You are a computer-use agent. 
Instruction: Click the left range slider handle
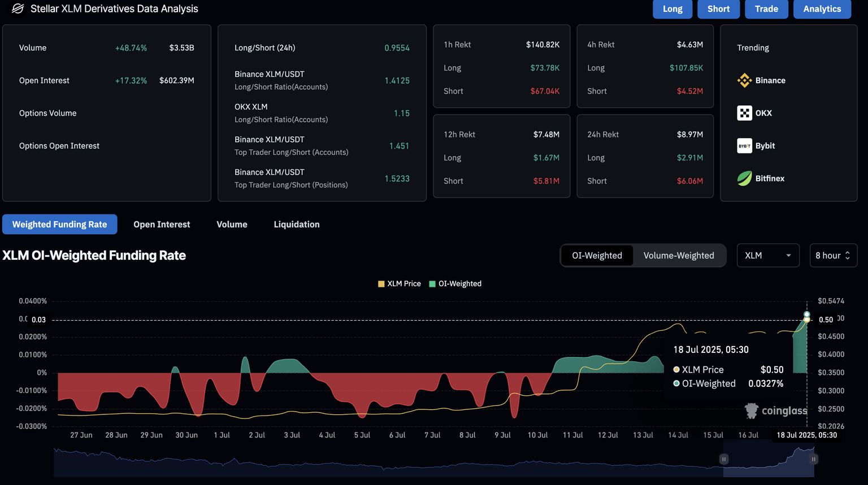tap(723, 459)
